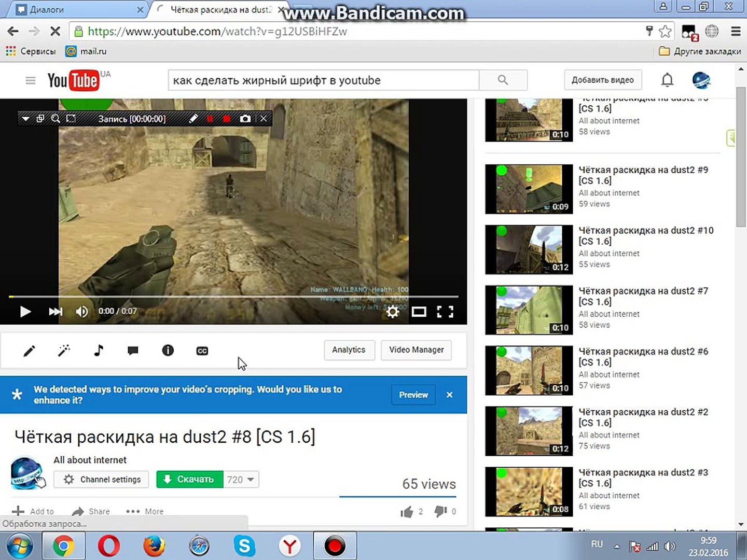Go to YouTube home via logo

73,80
